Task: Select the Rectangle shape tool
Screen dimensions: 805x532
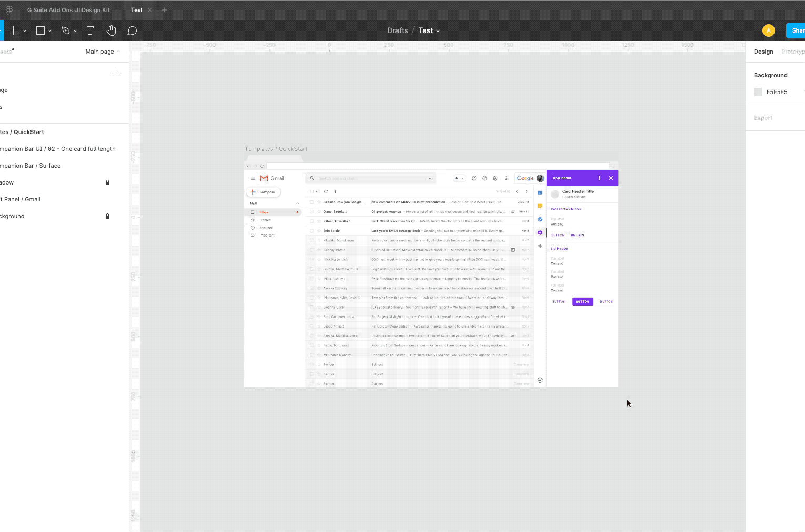Action: 40,30
